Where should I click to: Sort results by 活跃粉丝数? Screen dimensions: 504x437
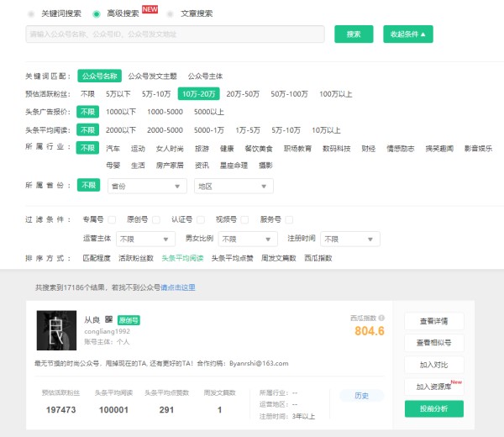coord(134,258)
